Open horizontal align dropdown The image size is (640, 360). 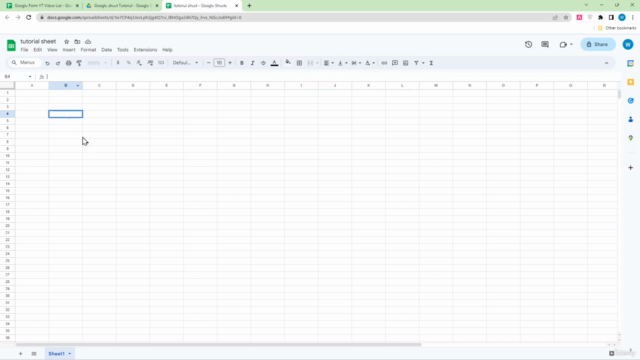tap(329, 63)
